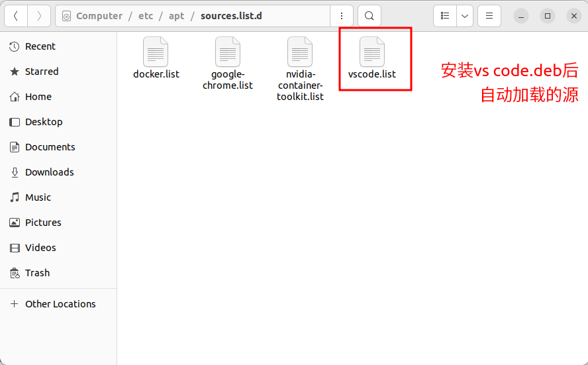
Task: Go back with the left arrow button
Action: (16, 16)
